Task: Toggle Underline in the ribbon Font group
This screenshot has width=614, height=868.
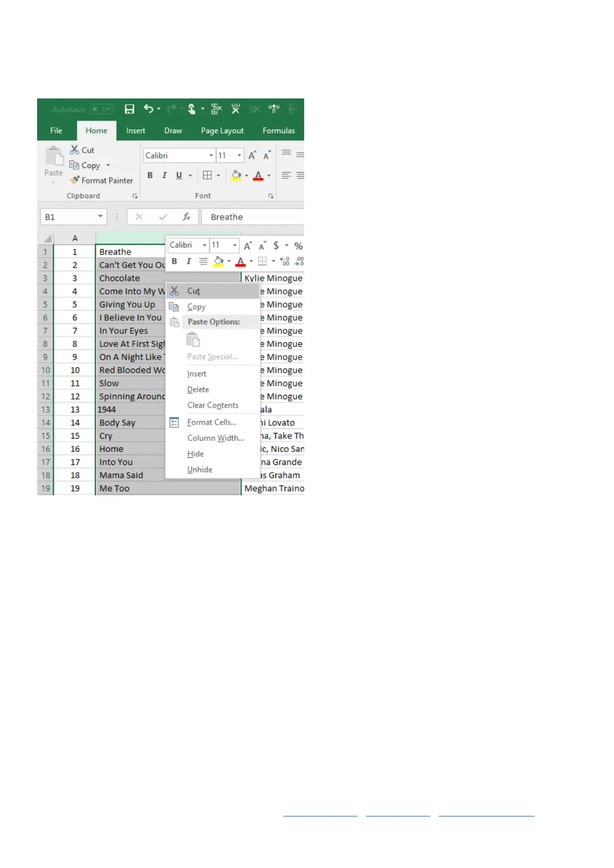Action: (x=179, y=175)
